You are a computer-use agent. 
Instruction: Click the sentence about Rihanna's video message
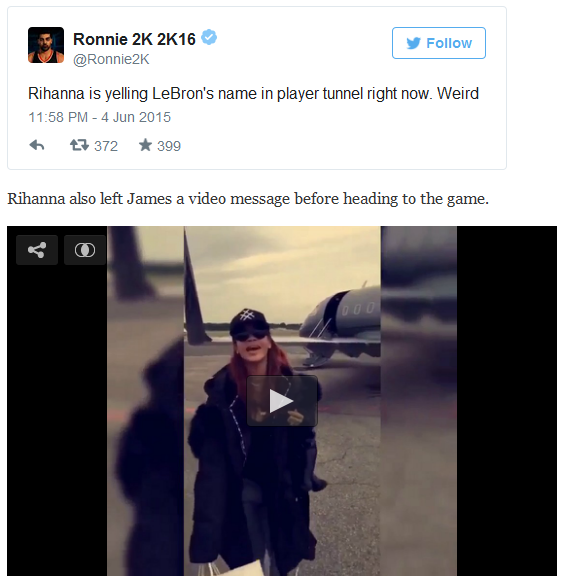point(248,198)
